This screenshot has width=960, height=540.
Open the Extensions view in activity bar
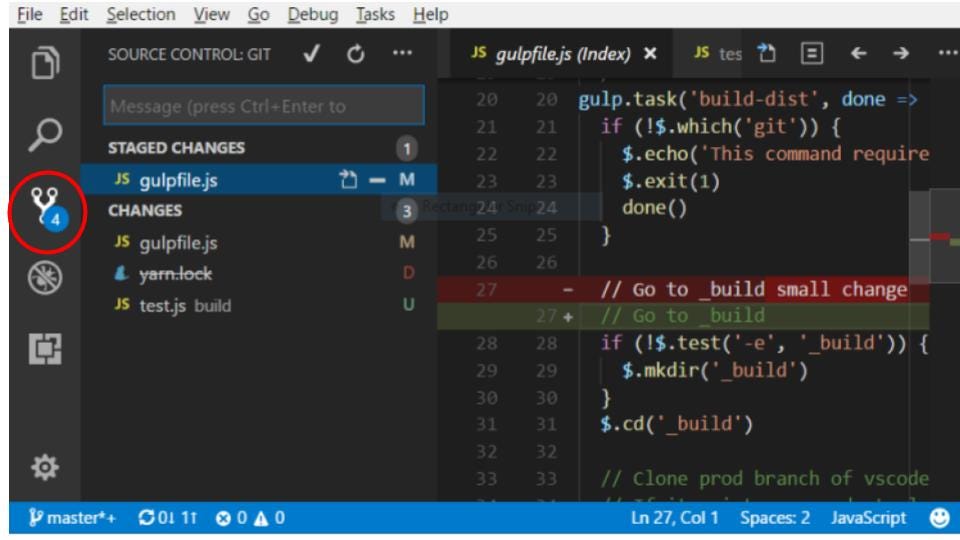point(45,349)
